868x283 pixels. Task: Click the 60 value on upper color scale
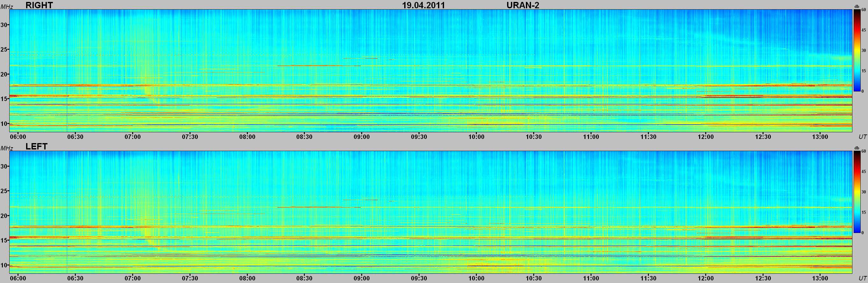click(864, 10)
